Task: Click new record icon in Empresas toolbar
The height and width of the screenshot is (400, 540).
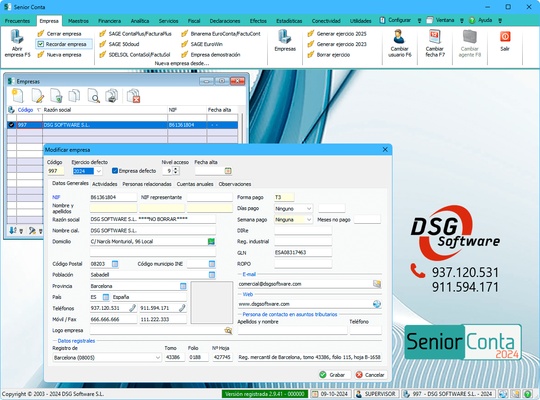Action: point(18,96)
